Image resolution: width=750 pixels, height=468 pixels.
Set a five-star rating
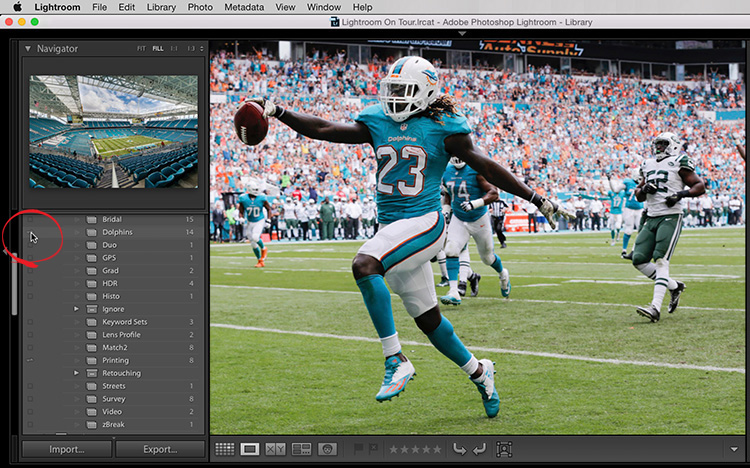437,449
